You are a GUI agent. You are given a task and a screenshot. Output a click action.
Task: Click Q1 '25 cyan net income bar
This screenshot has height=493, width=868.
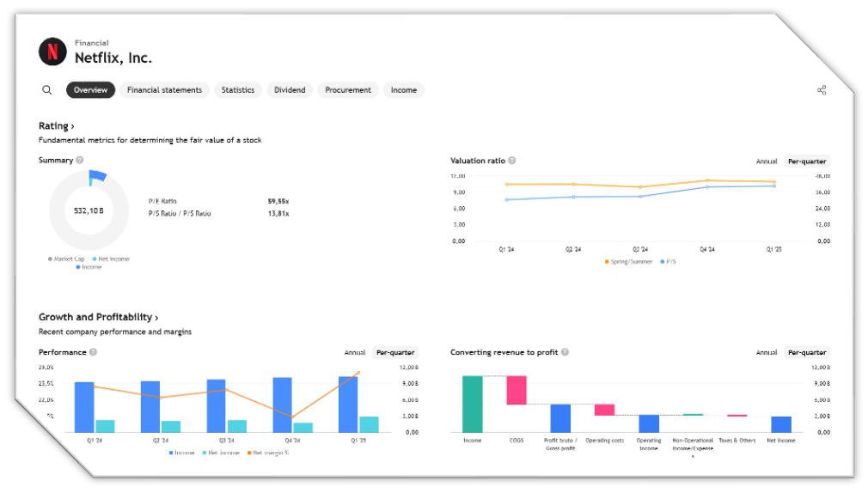[x=370, y=424]
